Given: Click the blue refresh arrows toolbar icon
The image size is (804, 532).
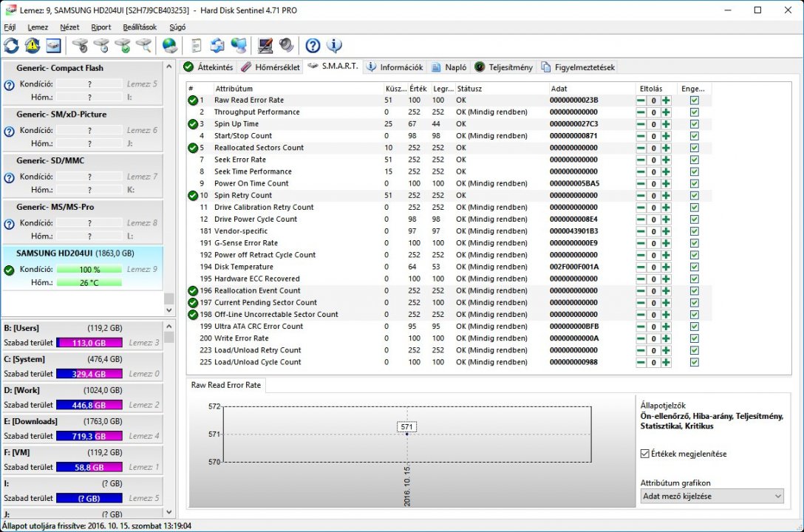Looking at the screenshot, I should 12,46.
